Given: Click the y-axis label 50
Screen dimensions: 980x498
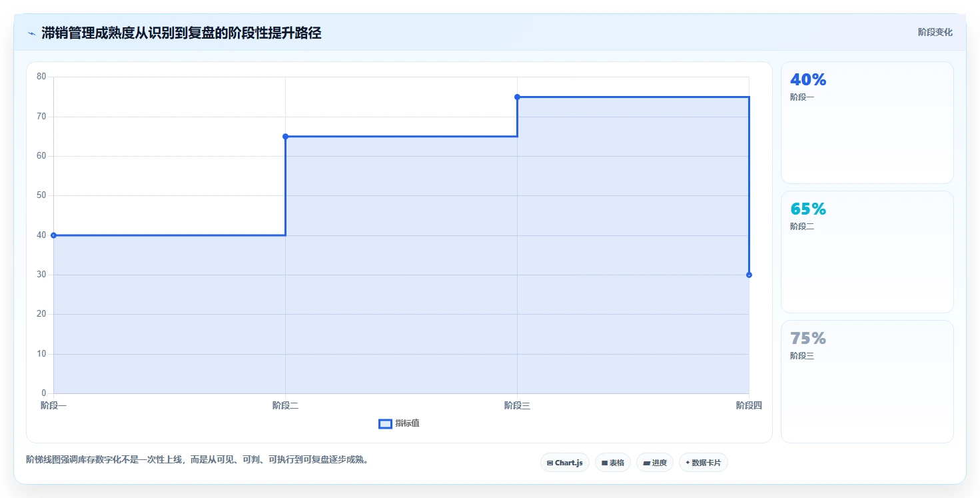Looking at the screenshot, I should [41, 195].
